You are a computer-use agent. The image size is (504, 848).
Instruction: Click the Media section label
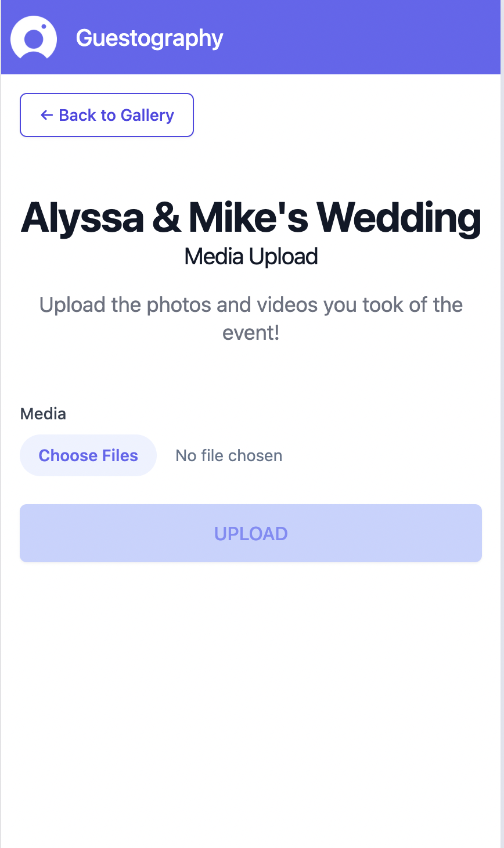tap(43, 414)
